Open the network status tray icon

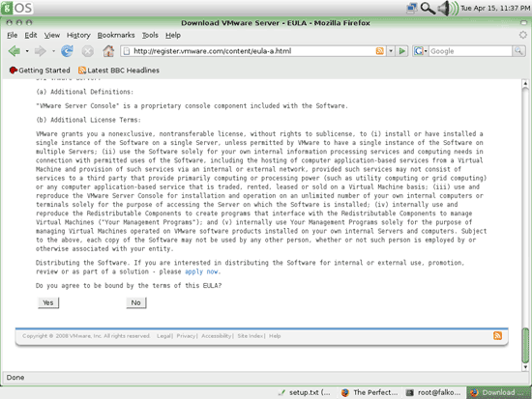tap(412, 8)
